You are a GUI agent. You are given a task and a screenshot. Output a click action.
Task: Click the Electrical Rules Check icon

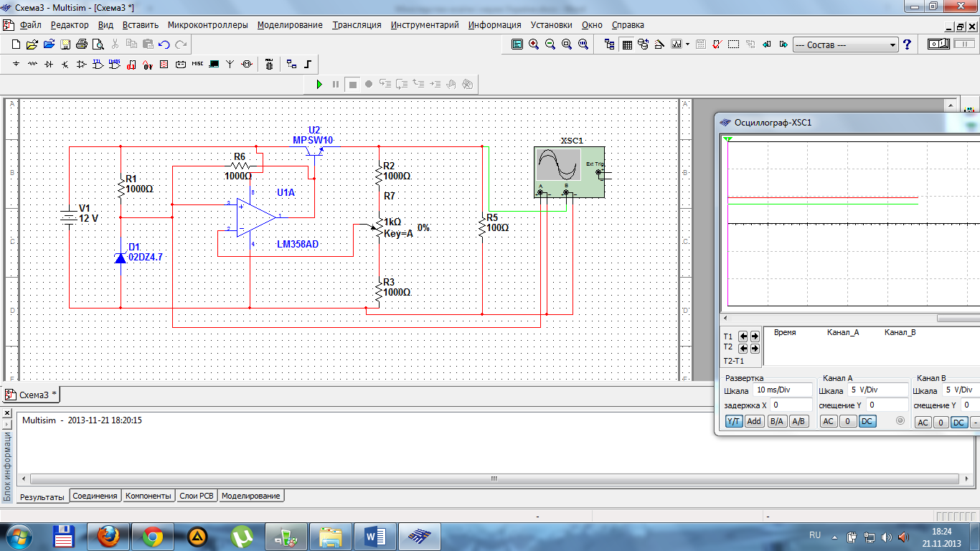(717, 44)
